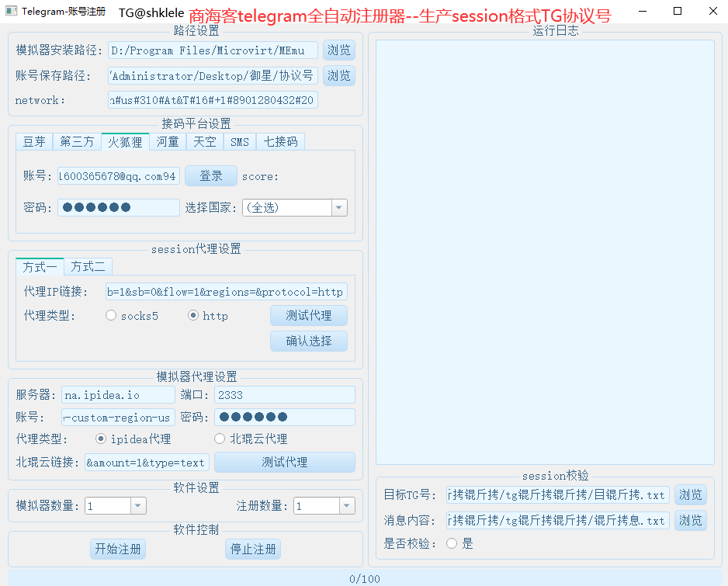Click 测试代理 in session proxy settings

(x=309, y=316)
